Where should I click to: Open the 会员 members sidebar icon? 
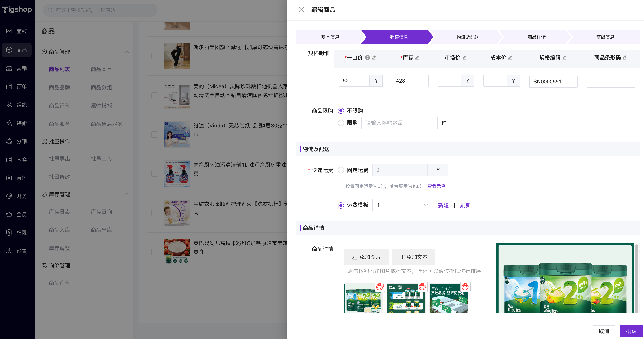(x=9, y=214)
